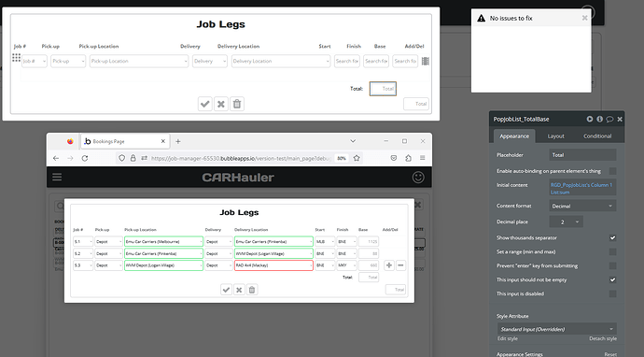Switch to the Conditional tab
Viewport: 644px width, 357px height.
coord(597,136)
